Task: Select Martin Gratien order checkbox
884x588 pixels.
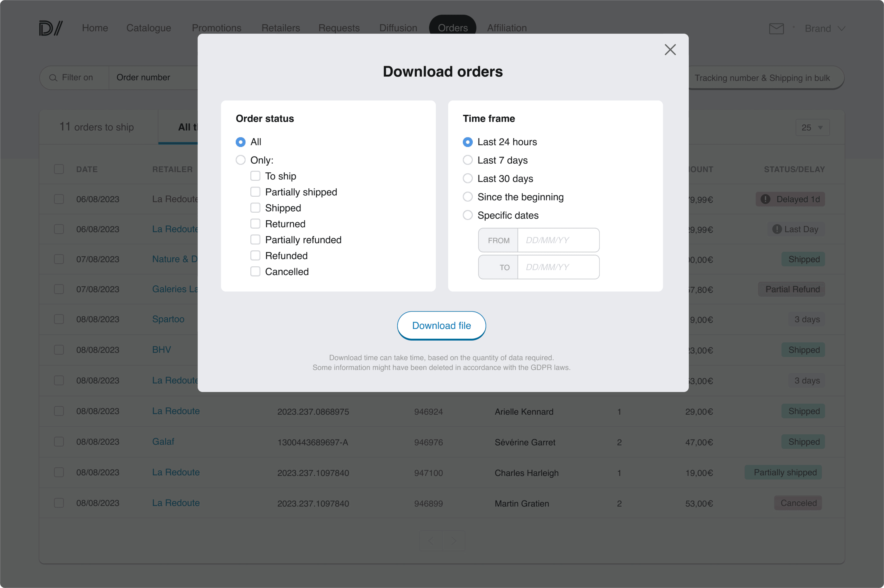Action: pos(59,503)
